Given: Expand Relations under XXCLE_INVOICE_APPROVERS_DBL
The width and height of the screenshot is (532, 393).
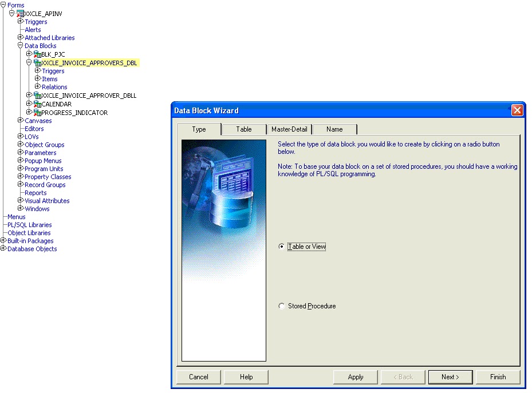Looking at the screenshot, I should (38, 86).
